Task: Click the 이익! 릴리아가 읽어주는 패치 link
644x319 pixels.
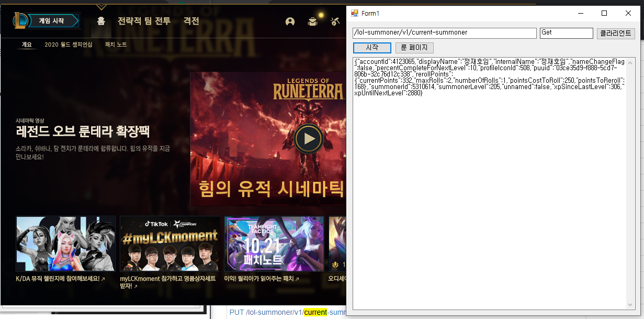Action: point(262,279)
